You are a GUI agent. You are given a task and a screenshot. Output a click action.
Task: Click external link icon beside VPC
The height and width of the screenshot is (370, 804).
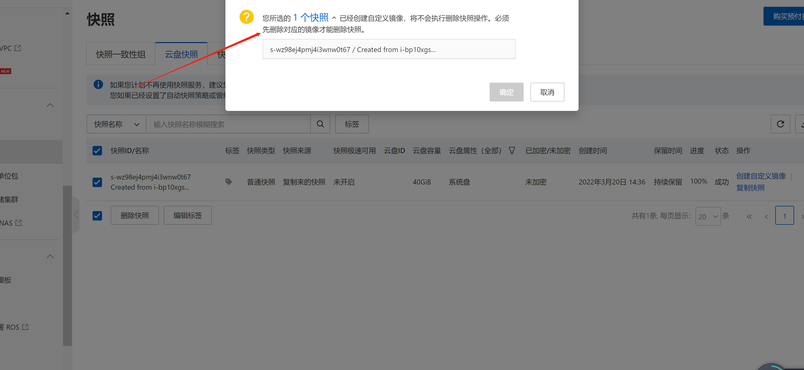(18, 48)
